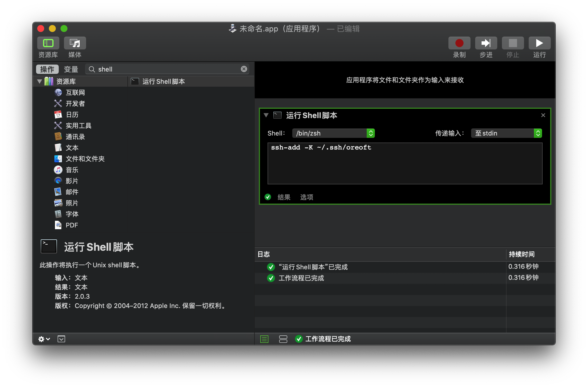Switch to the 变量 variables tab
Image resolution: width=588 pixels, height=388 pixels.
tap(71, 69)
